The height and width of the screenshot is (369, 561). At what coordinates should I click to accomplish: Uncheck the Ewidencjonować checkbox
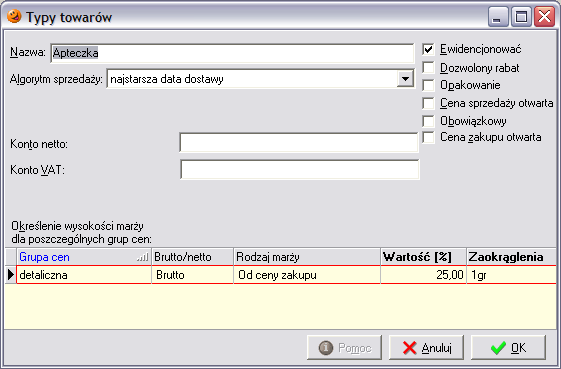click(428, 49)
